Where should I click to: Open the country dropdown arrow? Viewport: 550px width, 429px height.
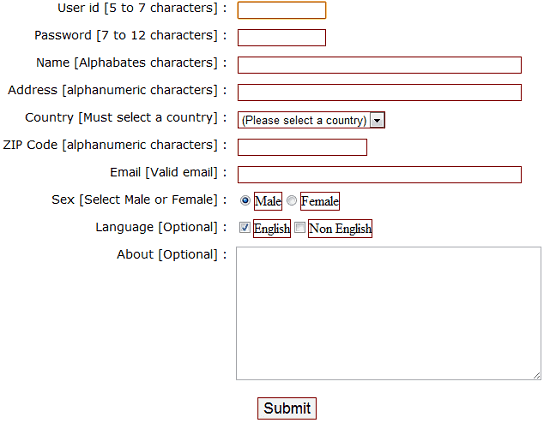coord(377,120)
